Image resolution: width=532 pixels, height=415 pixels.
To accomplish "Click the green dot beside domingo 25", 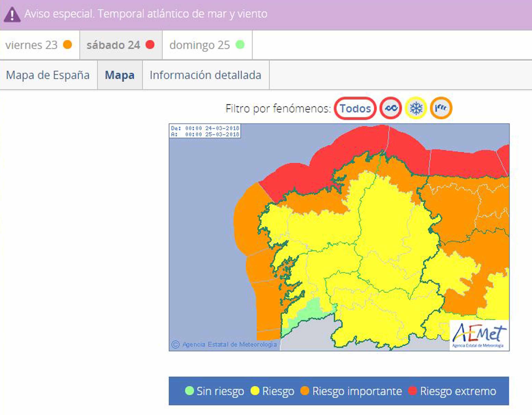I will point(240,45).
